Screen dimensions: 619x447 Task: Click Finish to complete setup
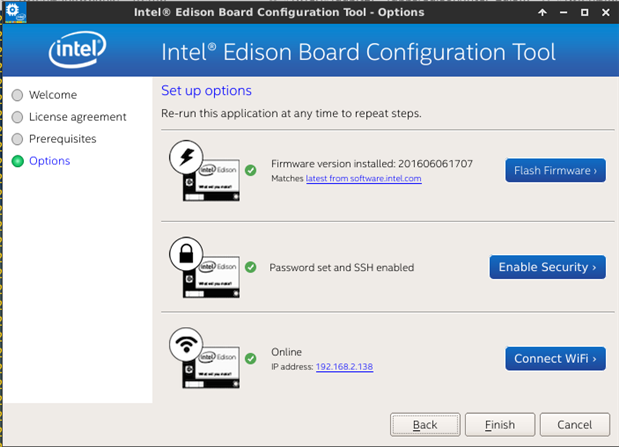tap(500, 424)
